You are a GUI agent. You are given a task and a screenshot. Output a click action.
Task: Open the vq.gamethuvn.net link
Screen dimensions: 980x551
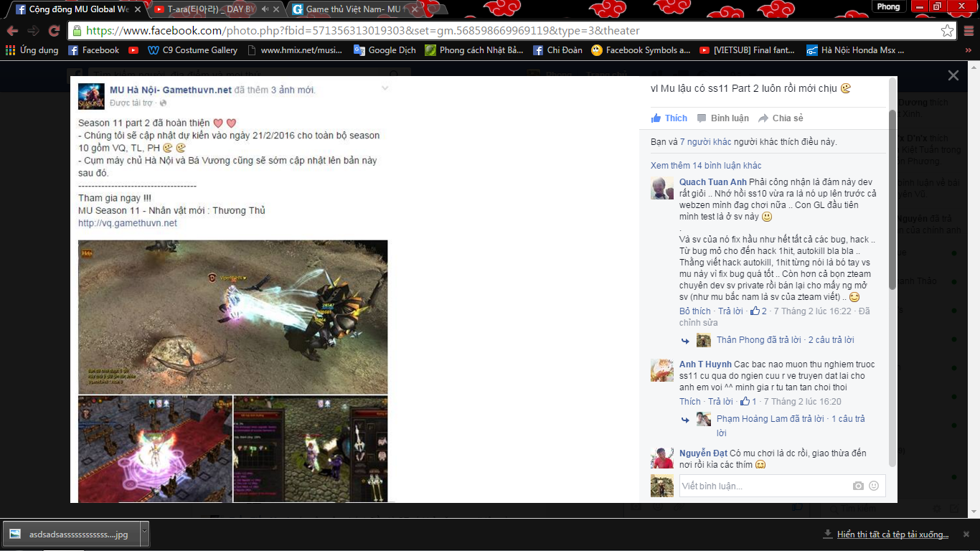click(x=128, y=223)
